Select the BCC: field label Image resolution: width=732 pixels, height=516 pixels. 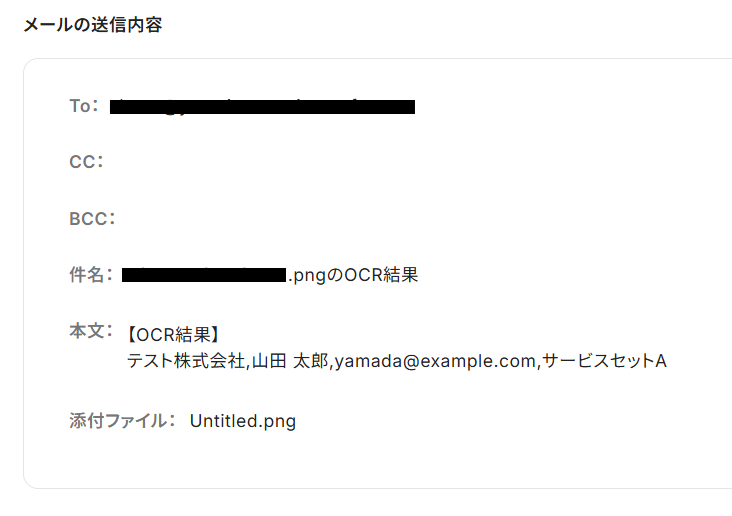click(x=92, y=219)
